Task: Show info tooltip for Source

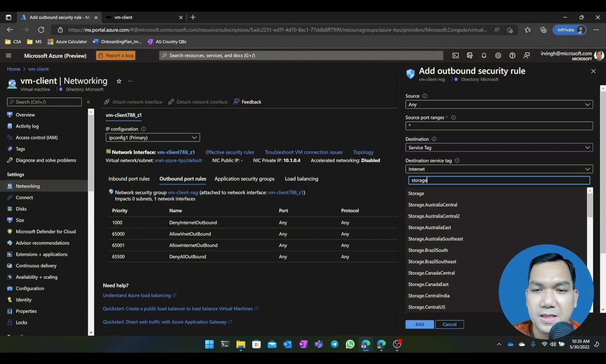Action: pyautogui.click(x=425, y=96)
